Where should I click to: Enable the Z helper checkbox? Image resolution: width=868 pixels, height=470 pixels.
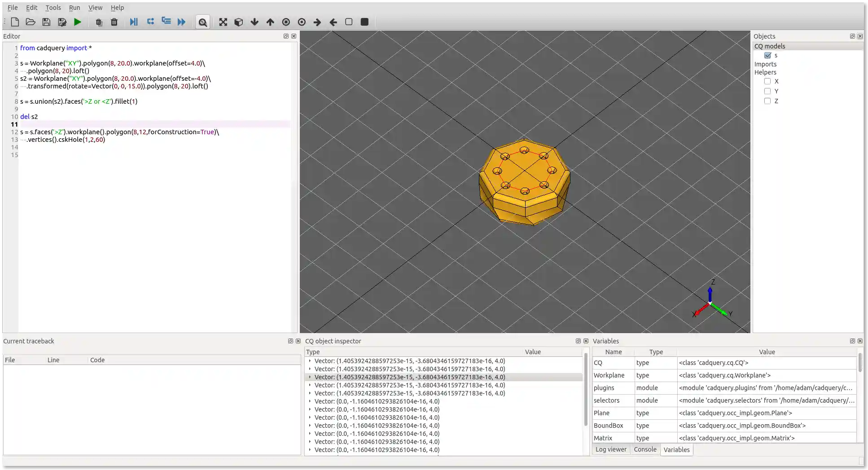tap(767, 101)
